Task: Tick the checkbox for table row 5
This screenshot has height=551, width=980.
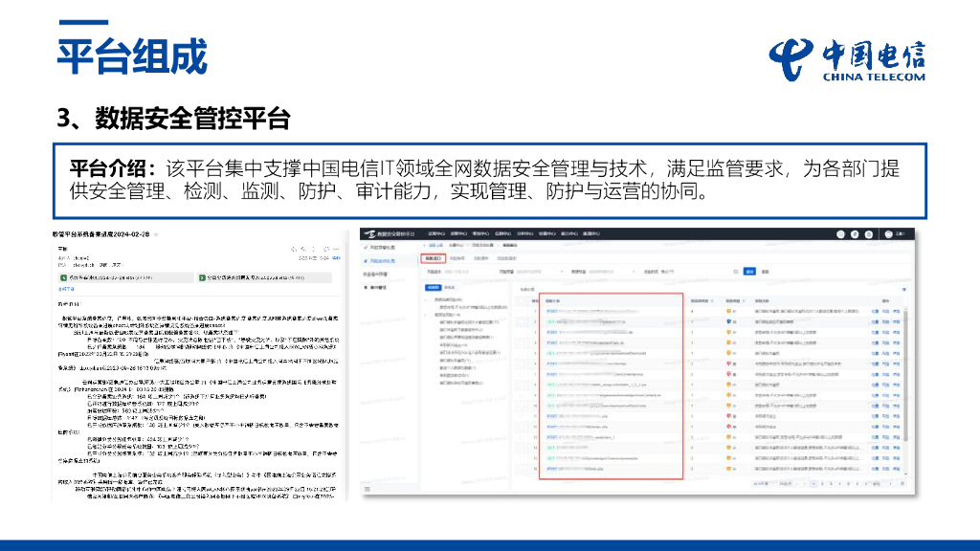Action: pyautogui.click(x=522, y=353)
